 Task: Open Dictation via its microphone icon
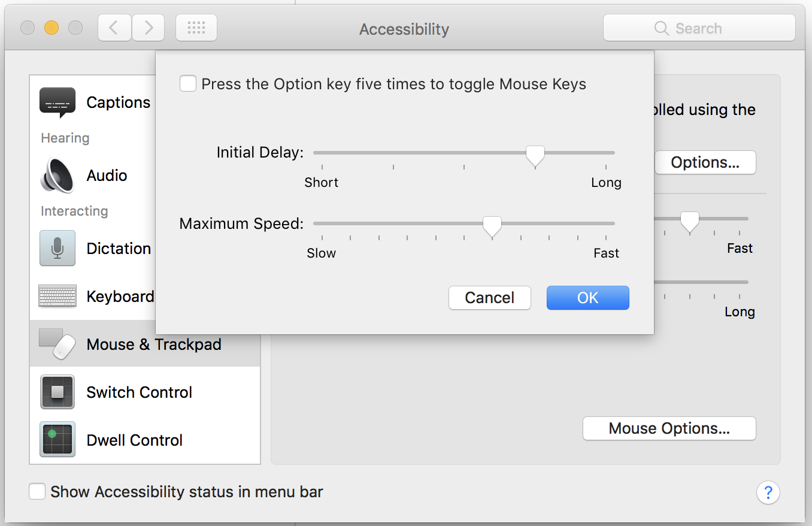(57, 248)
